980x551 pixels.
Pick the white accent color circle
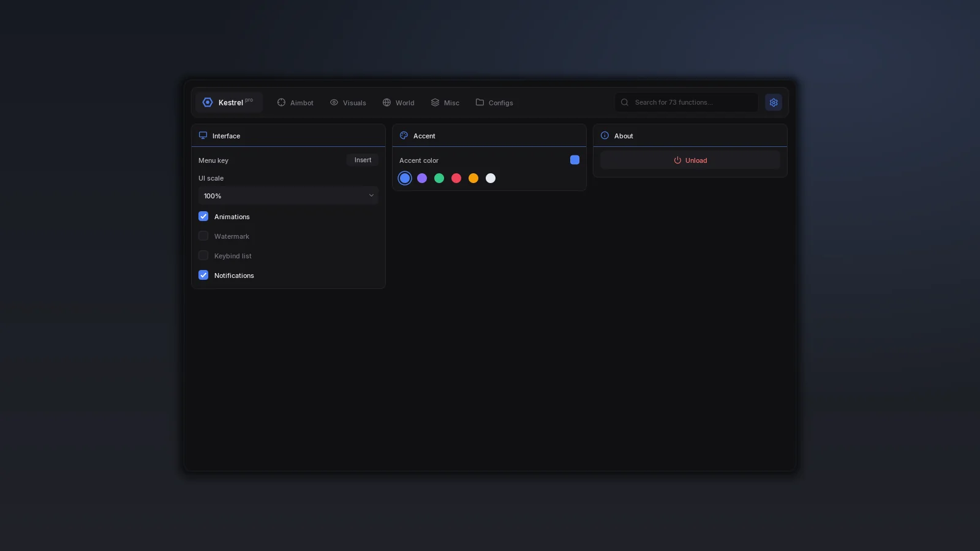pos(491,178)
